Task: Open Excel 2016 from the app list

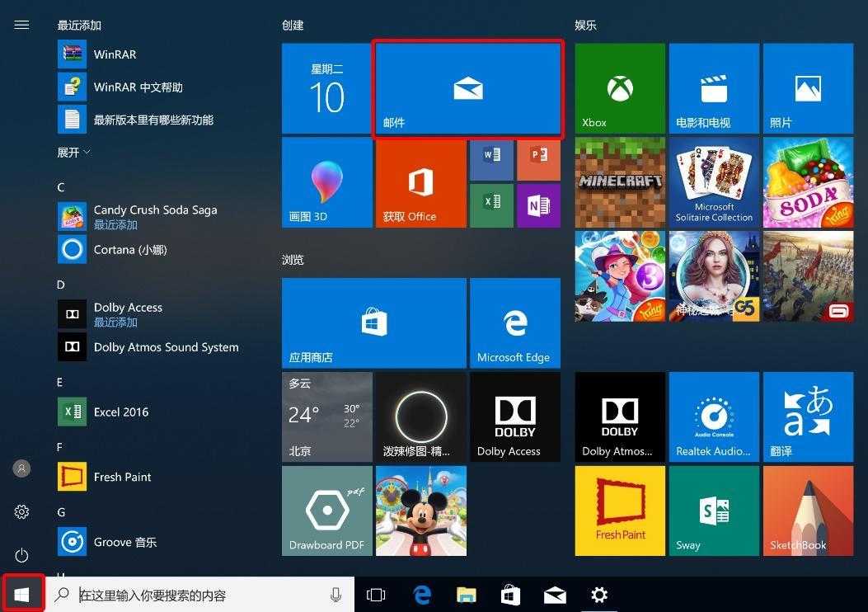Action: (x=121, y=412)
